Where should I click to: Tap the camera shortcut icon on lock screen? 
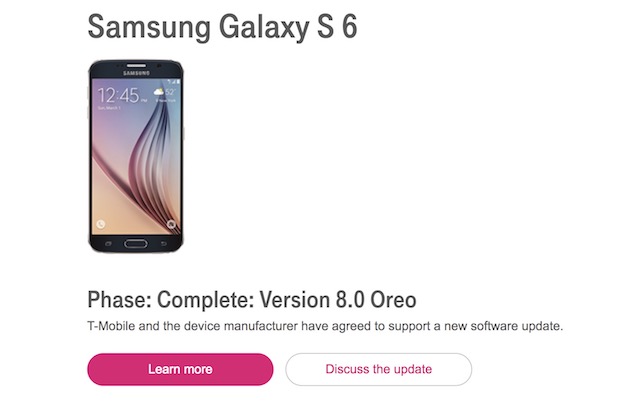click(x=171, y=224)
